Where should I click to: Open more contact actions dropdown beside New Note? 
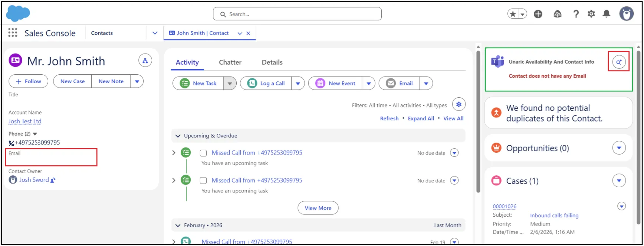pos(137,81)
